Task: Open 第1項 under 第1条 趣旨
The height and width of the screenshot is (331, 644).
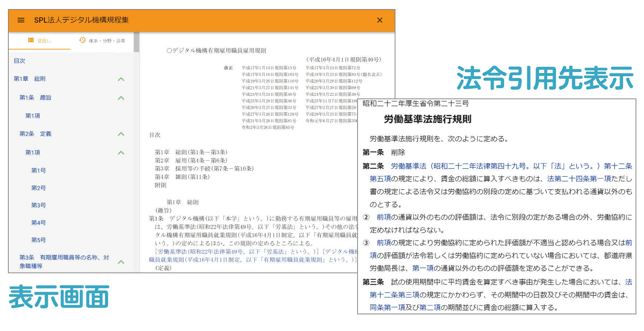Action: point(33,116)
